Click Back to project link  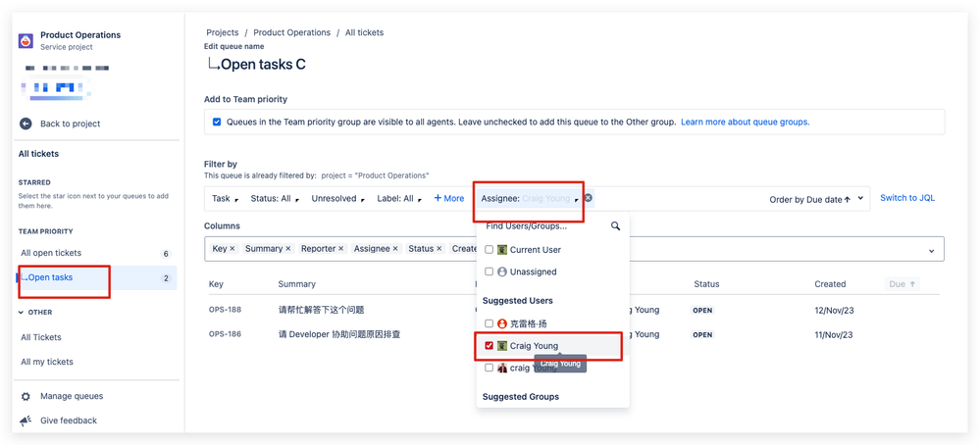click(x=70, y=124)
